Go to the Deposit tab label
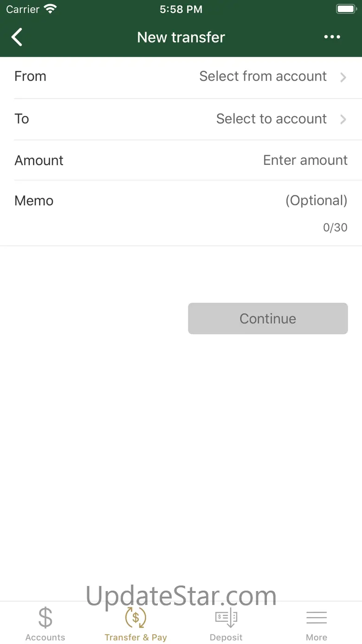Viewport: 362px width, 644px height. 226,637
